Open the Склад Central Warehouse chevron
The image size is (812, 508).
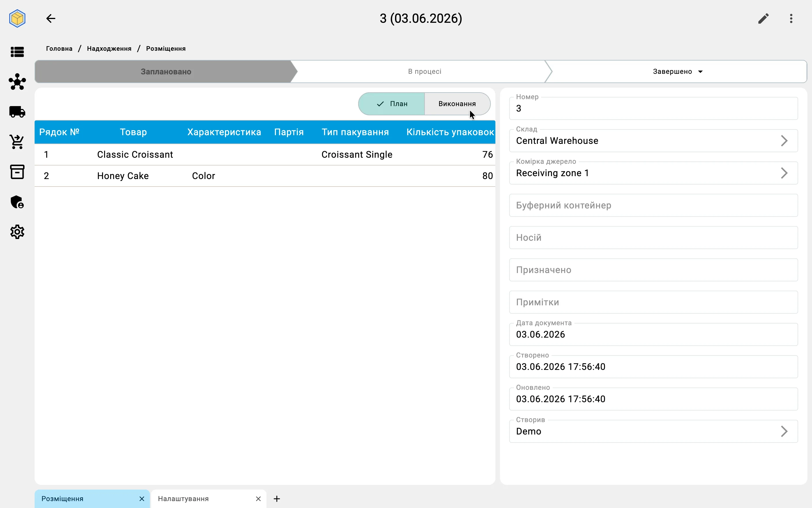point(784,141)
